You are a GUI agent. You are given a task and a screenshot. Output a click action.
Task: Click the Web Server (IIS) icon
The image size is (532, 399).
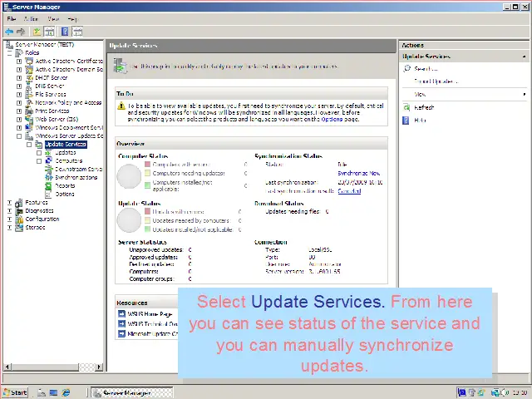point(30,120)
